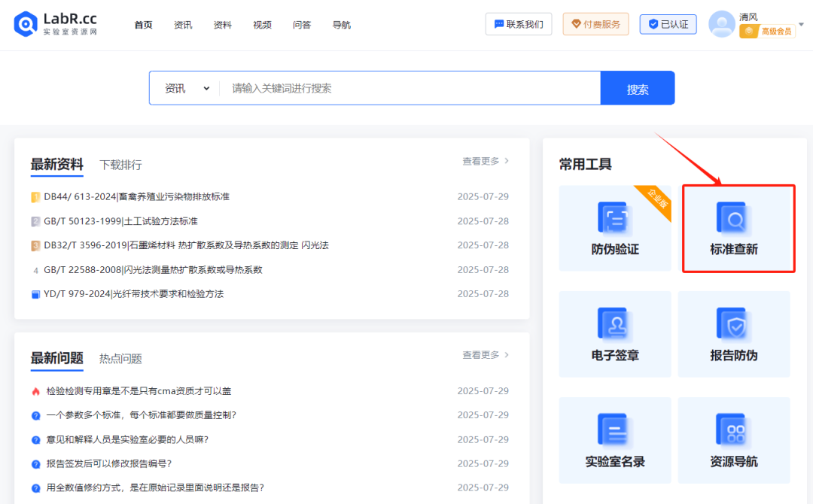Switch to the 热点问题 tab
Screen dimensions: 813x504
click(x=120, y=359)
